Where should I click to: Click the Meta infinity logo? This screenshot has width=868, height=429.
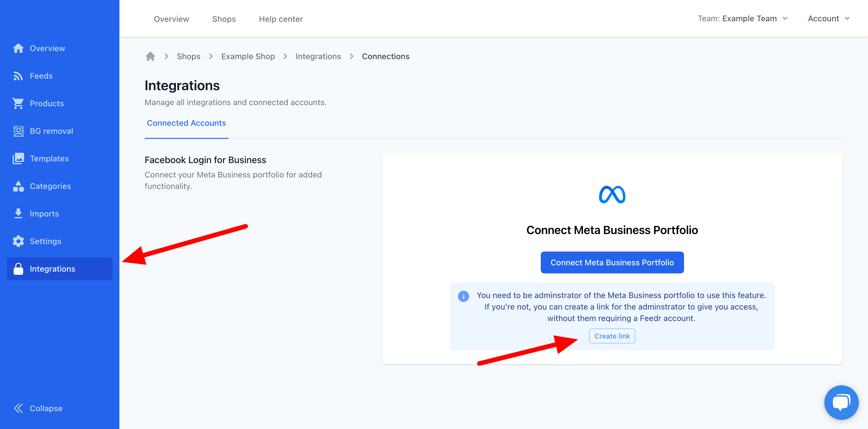(612, 194)
